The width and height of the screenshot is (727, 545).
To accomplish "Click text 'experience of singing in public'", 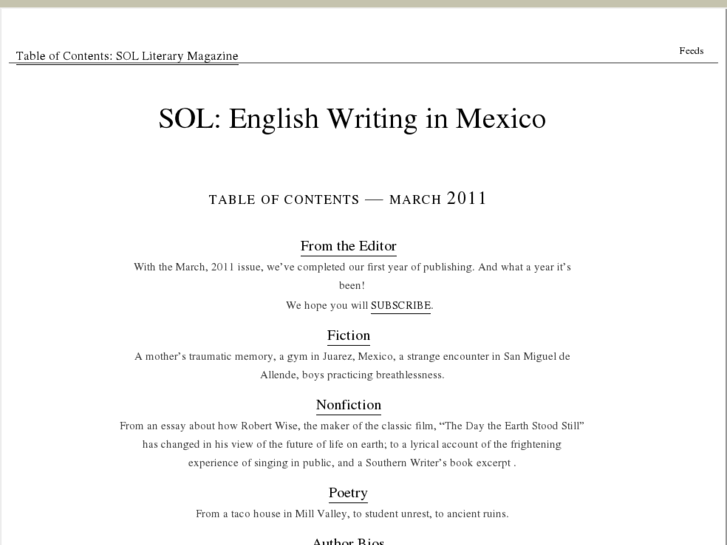I will coord(261,463).
